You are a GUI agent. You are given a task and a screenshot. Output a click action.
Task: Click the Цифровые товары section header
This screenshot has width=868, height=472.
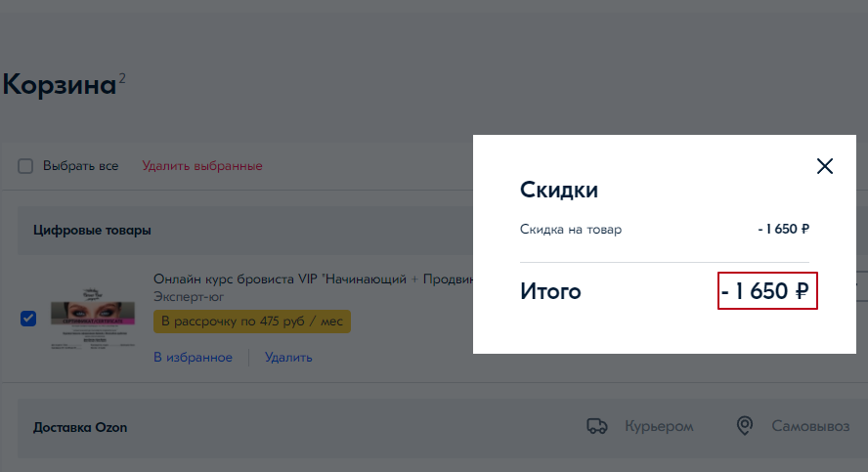click(x=92, y=231)
